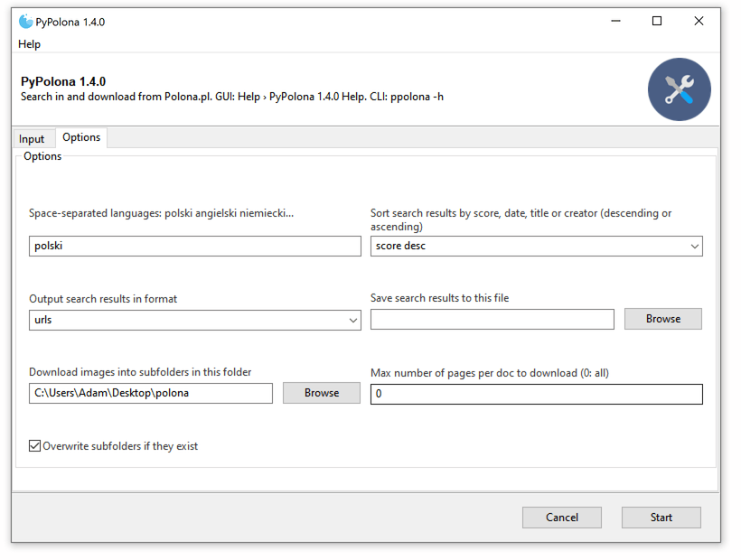Click the 'Max number of pages per doc' label
Image resolution: width=741 pixels, height=560 pixels.
click(490, 373)
